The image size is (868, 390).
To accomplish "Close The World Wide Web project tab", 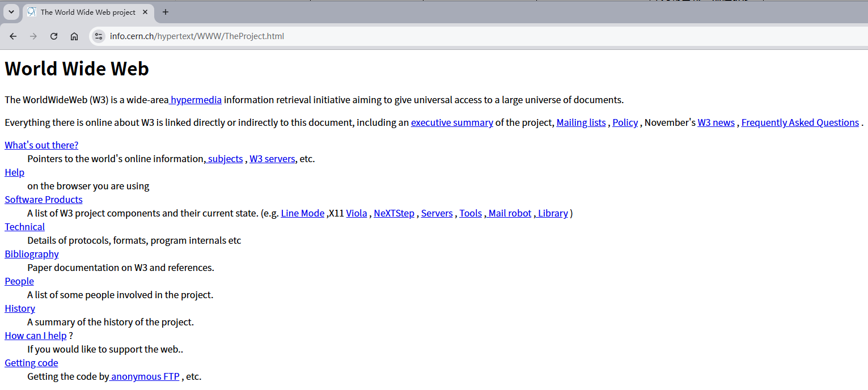I will 145,12.
